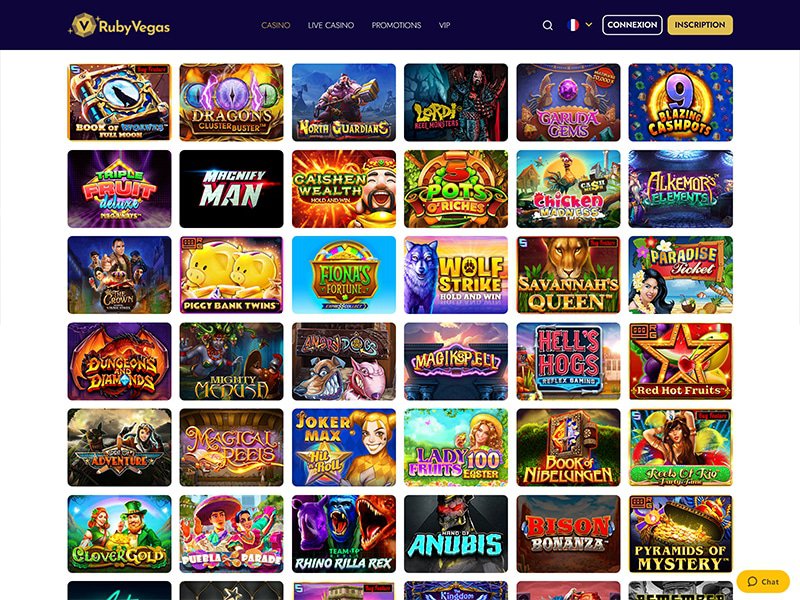The height and width of the screenshot is (600, 800).
Task: Expand the language dropdown chevron
Action: point(589,24)
